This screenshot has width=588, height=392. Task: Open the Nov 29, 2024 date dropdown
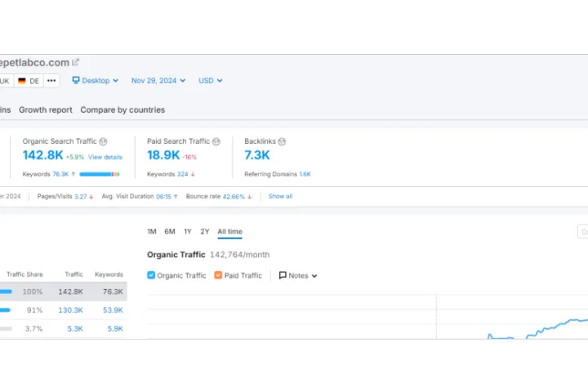click(158, 81)
